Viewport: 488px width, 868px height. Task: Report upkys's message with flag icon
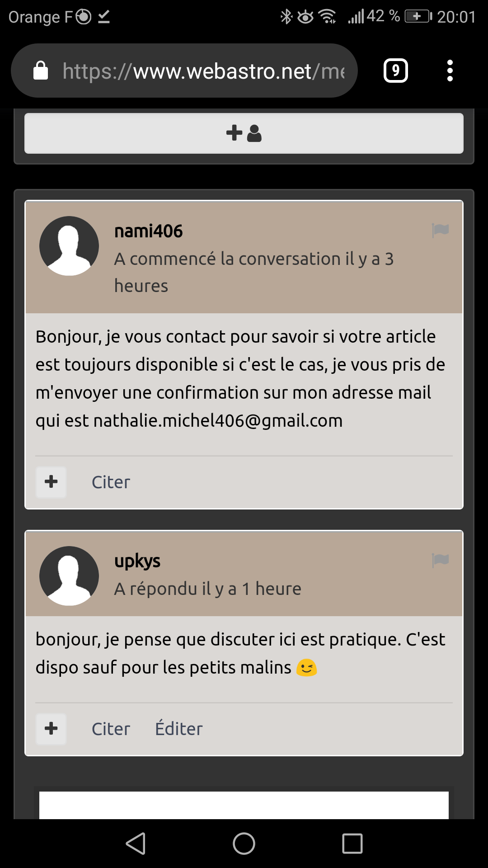click(440, 560)
